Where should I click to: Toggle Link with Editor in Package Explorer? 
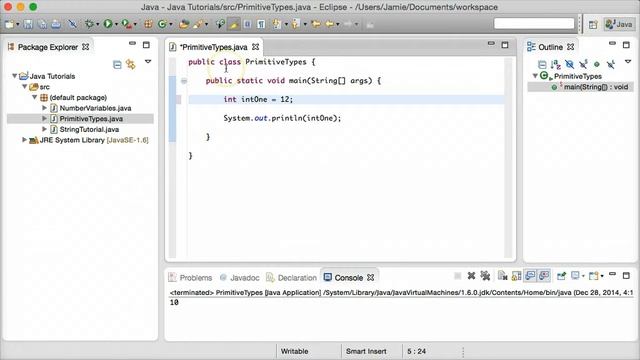(x=131, y=64)
